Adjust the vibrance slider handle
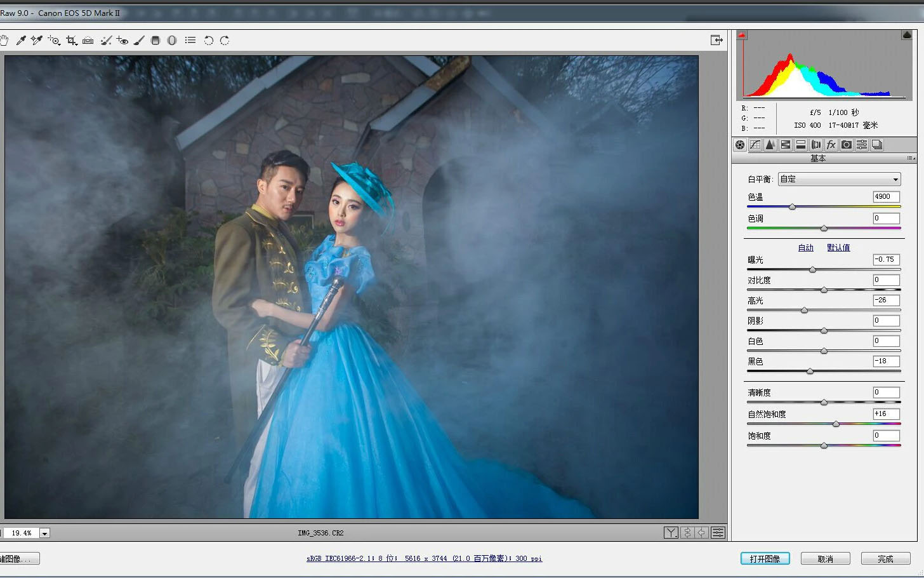Screen dimensions: 924x578 836,424
